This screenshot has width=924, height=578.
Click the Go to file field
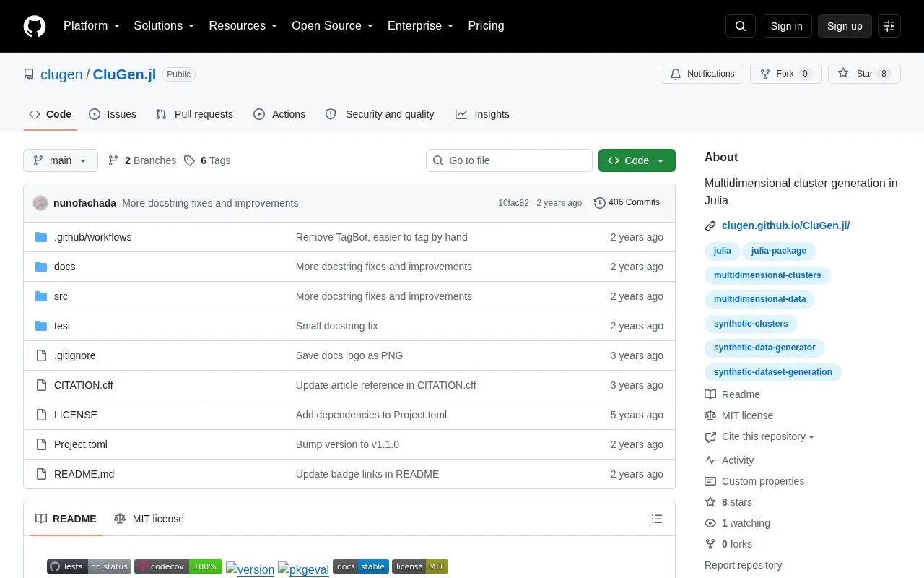tap(509, 160)
